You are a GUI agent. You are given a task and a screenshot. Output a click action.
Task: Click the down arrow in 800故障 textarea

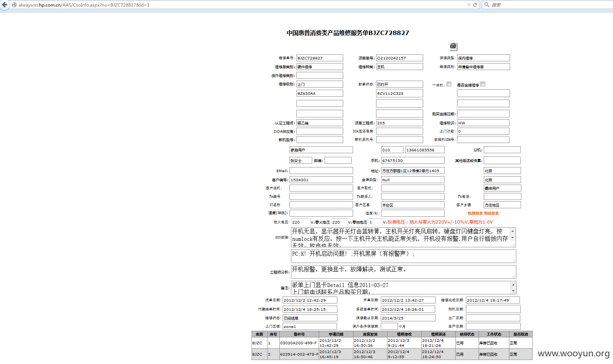(x=513, y=238)
